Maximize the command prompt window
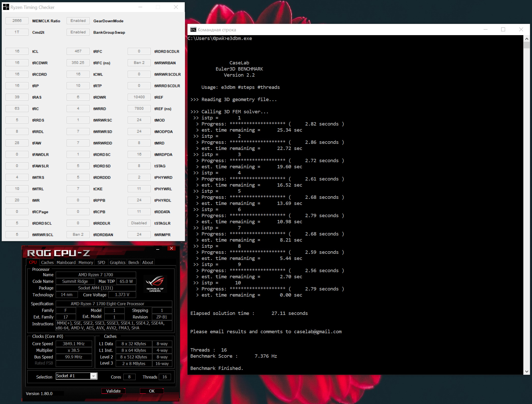 tap(503, 30)
